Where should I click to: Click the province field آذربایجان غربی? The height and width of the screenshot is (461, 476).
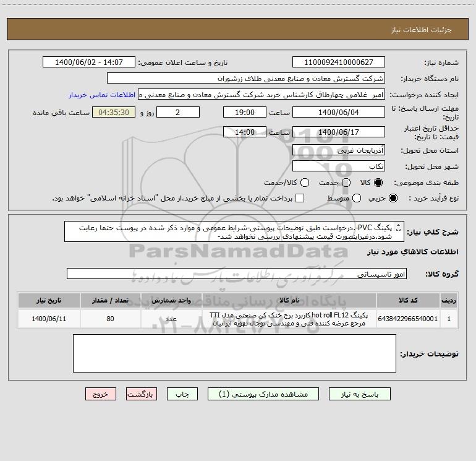(339, 150)
